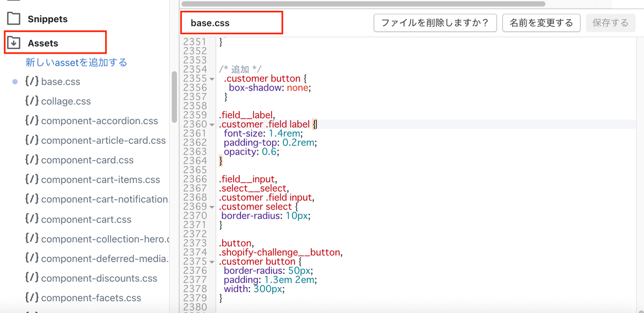This screenshot has width=644, height=313.
Task: Click the code icon beside component-cart-notification
Action: pos(32,199)
